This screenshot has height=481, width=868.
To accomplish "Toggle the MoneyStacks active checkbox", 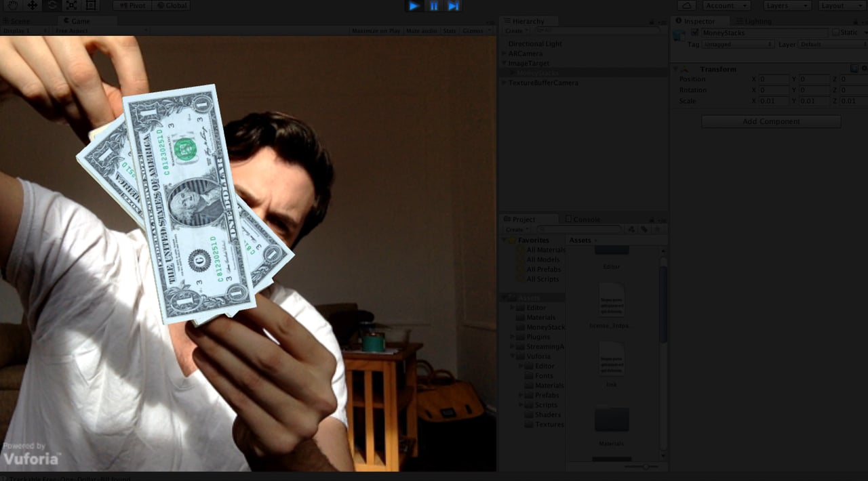I will (x=694, y=33).
